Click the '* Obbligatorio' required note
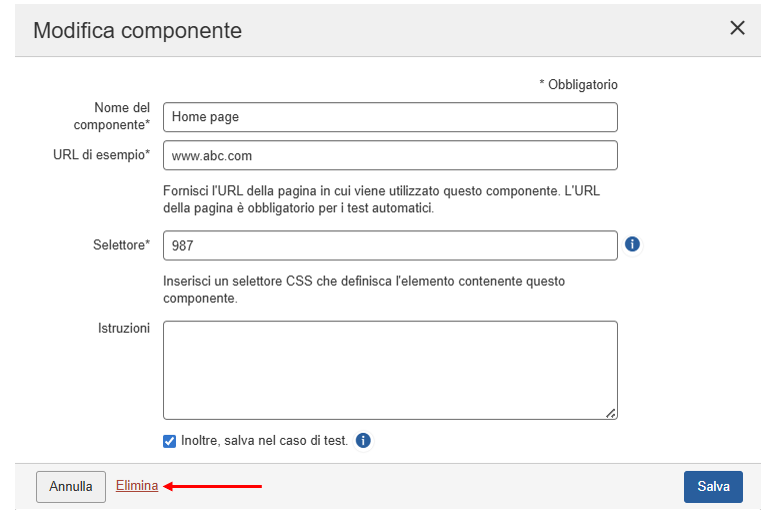The height and width of the screenshot is (517, 767). (x=578, y=85)
